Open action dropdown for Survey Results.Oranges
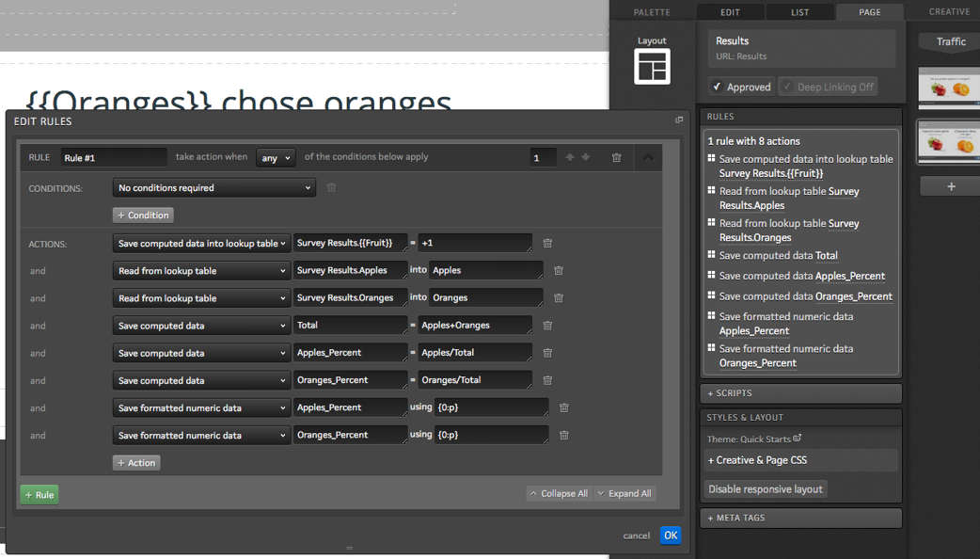980x559 pixels. 201,298
